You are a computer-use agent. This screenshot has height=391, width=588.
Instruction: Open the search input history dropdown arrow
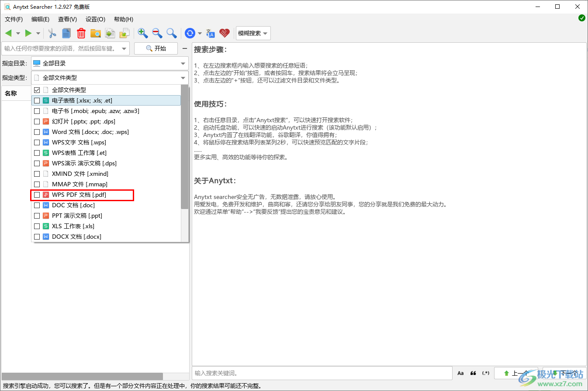click(124, 48)
